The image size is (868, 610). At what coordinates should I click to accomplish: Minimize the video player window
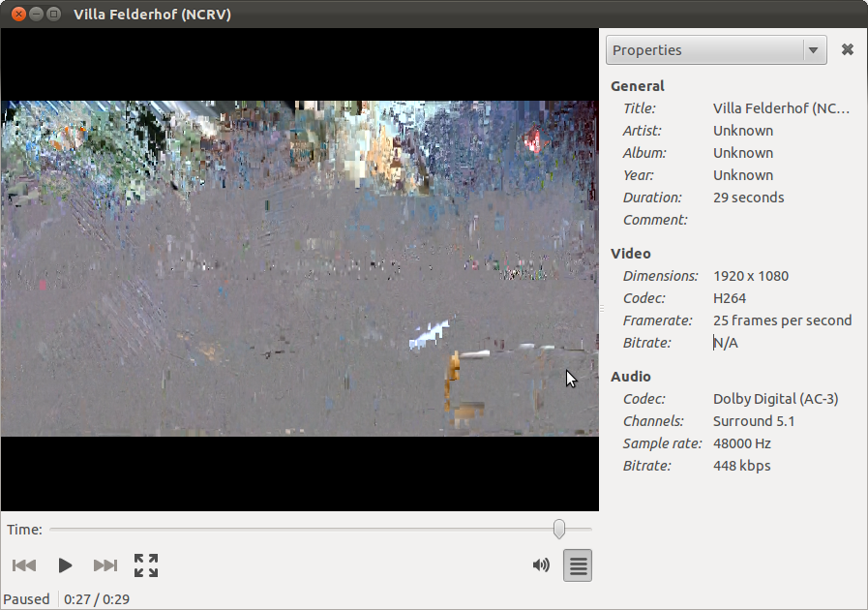(x=36, y=15)
